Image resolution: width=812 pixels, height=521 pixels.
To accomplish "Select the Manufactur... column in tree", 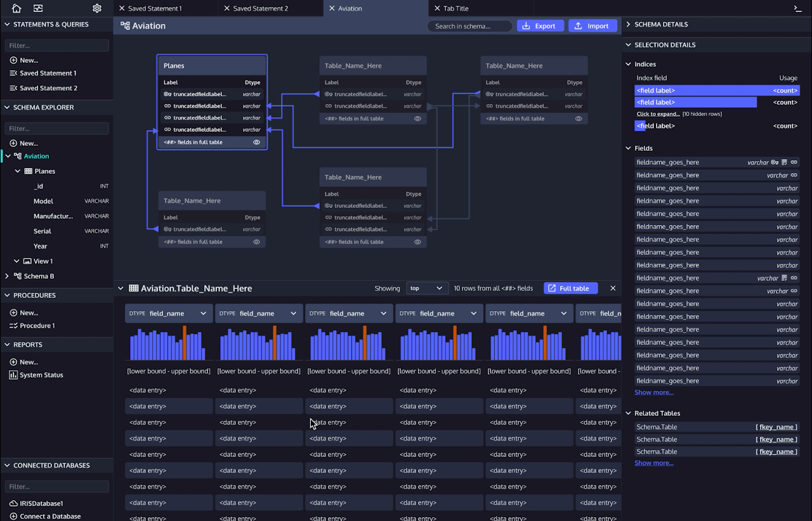I will click(53, 216).
